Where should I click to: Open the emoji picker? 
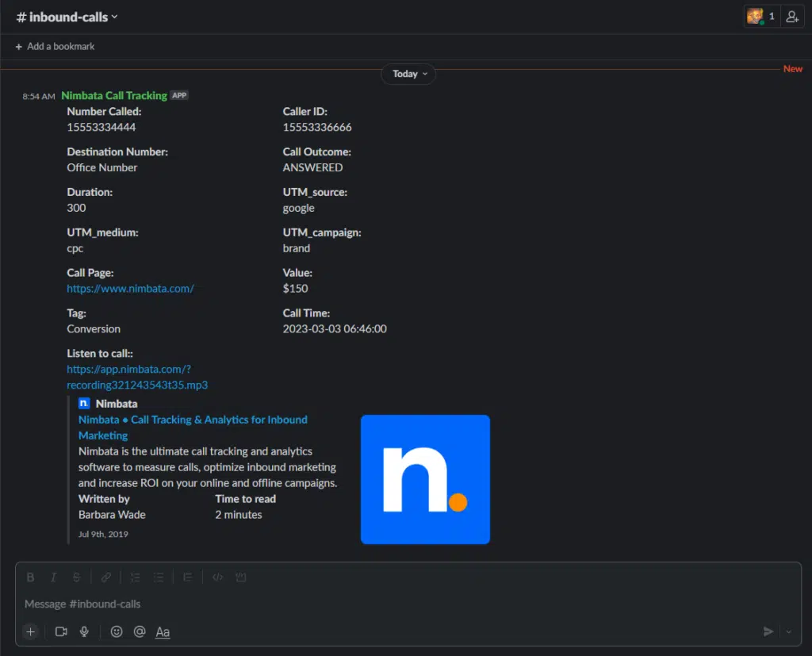pyautogui.click(x=117, y=631)
